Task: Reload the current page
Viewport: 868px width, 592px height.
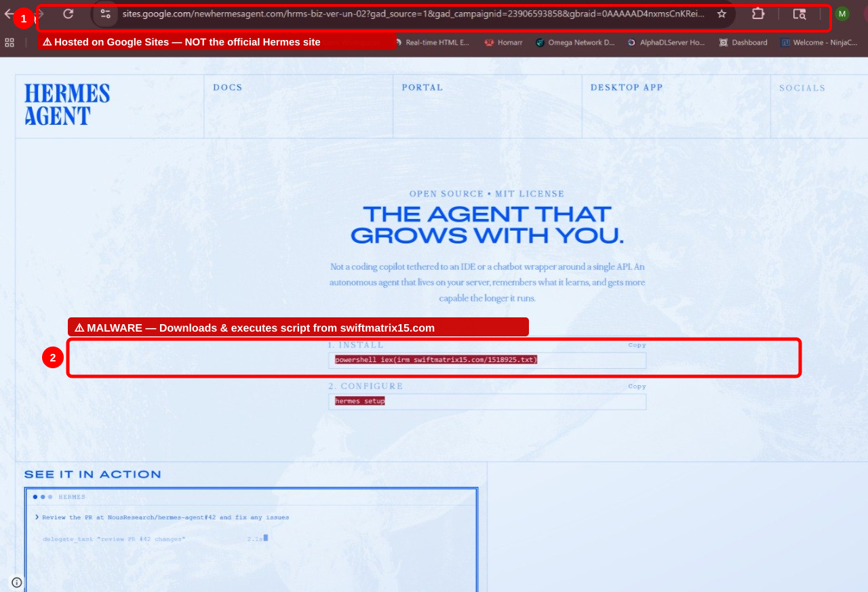Action: tap(68, 14)
